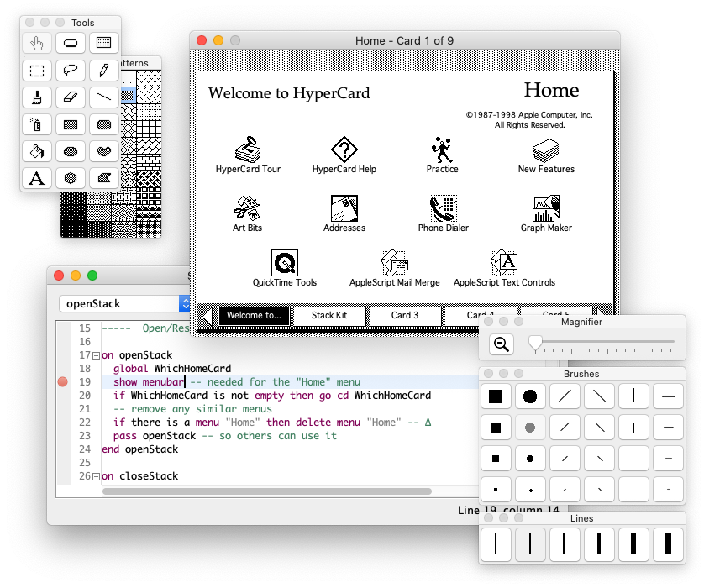The width and height of the screenshot is (704, 588).
Task: Select the Spray can tool
Action: pyautogui.click(x=37, y=124)
